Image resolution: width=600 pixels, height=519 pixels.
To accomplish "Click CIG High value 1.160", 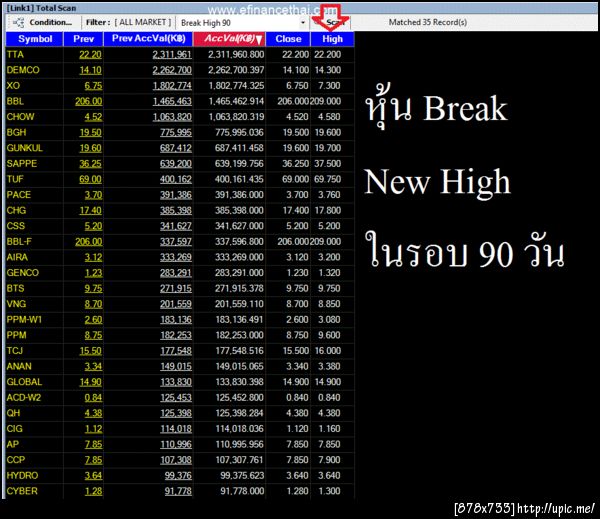I will (329, 429).
